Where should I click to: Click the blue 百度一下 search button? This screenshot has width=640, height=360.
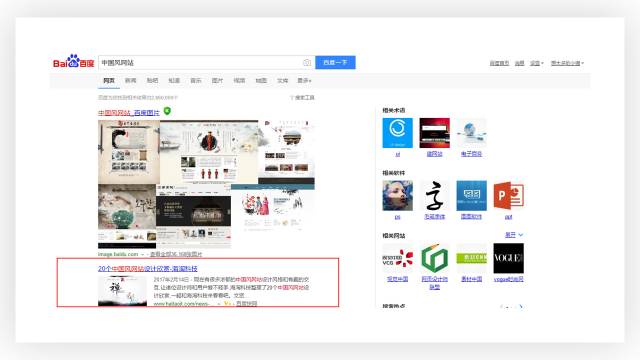coord(335,62)
